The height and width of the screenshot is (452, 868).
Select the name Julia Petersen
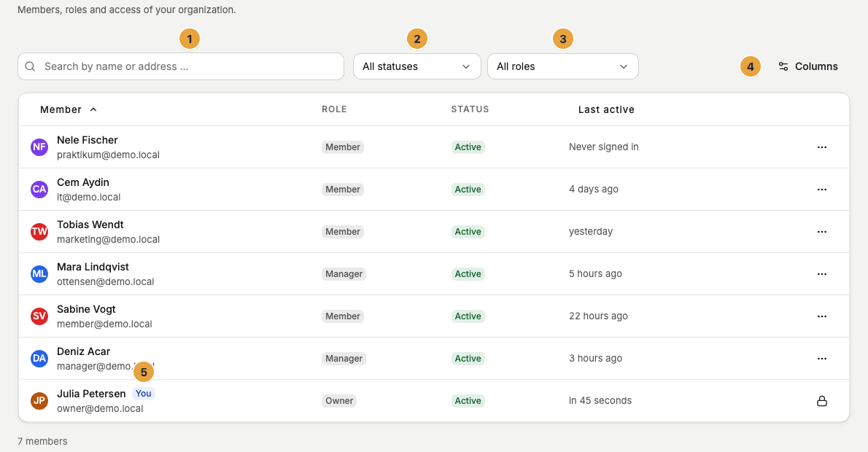click(91, 394)
